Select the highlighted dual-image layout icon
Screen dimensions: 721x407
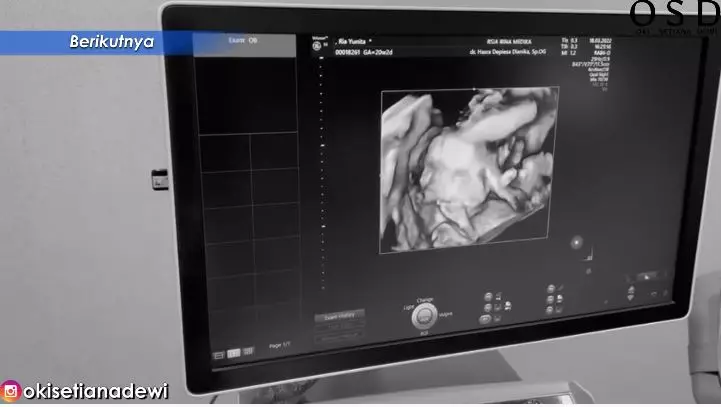click(235, 353)
